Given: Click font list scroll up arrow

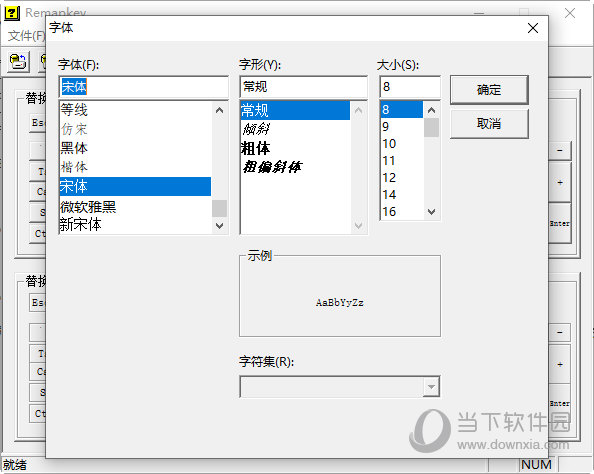Looking at the screenshot, I should pyautogui.click(x=219, y=110).
